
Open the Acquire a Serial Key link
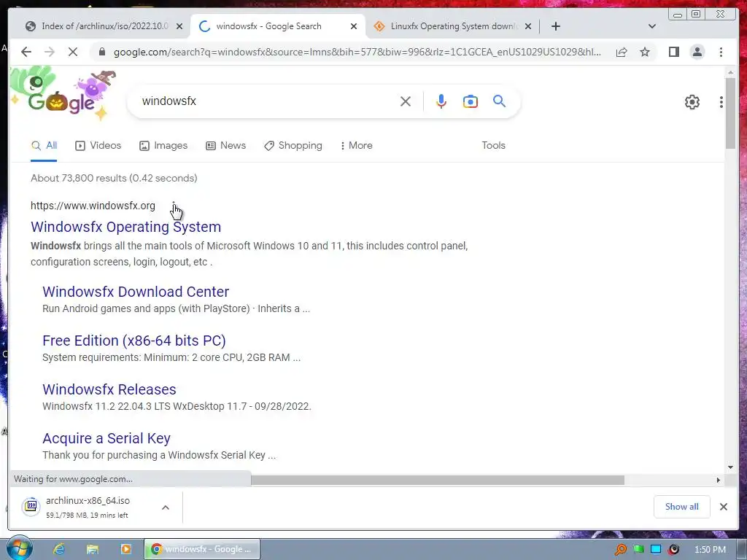click(107, 438)
